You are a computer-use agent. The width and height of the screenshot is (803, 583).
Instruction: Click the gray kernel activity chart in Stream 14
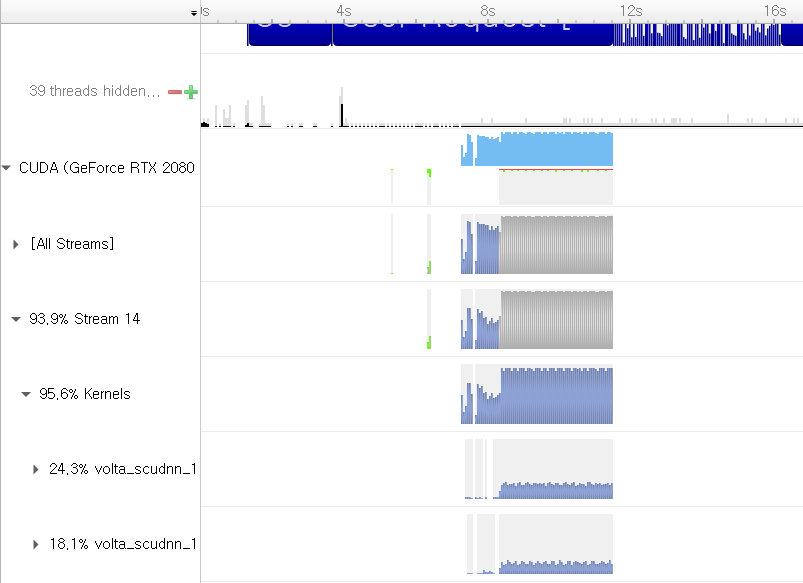point(555,318)
